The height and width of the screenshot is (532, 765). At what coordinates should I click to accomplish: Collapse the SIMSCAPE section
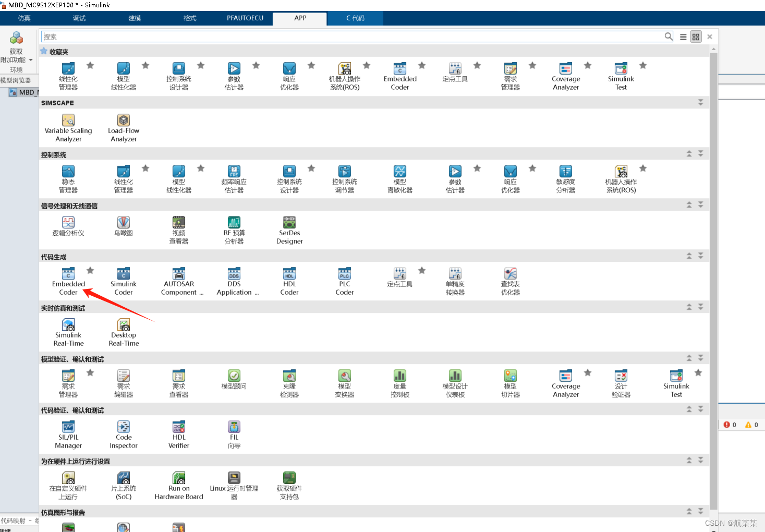(701, 103)
